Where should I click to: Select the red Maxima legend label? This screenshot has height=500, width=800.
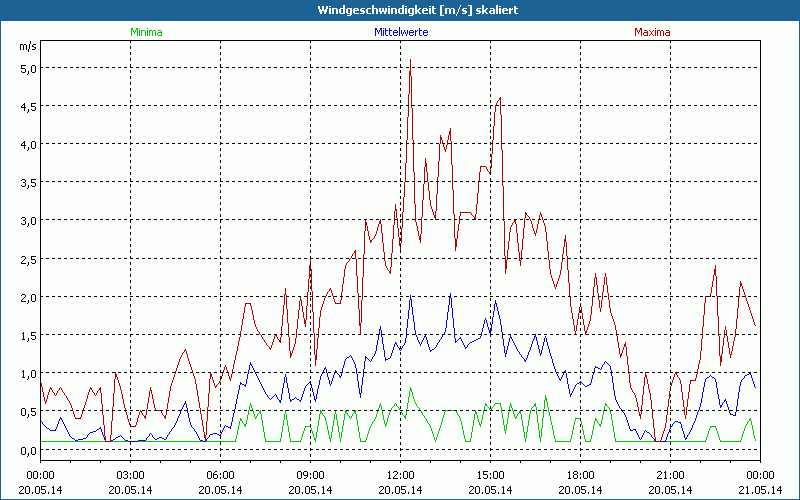[653, 32]
